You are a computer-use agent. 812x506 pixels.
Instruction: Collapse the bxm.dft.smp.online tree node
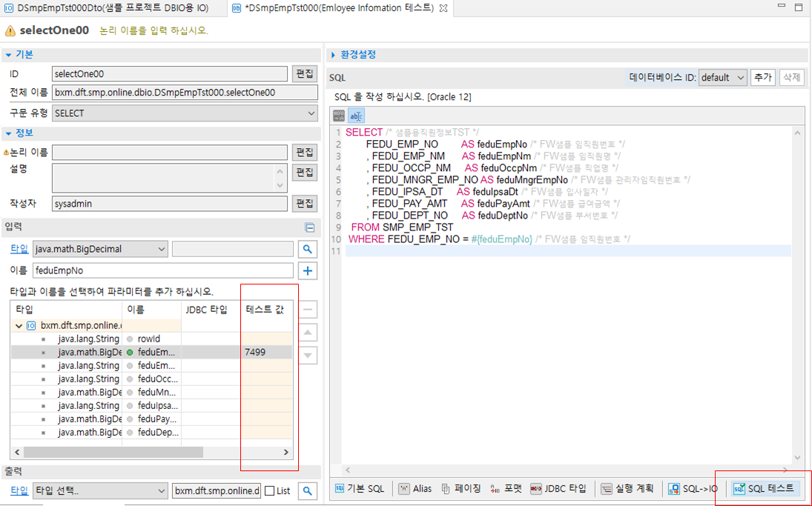click(x=17, y=324)
